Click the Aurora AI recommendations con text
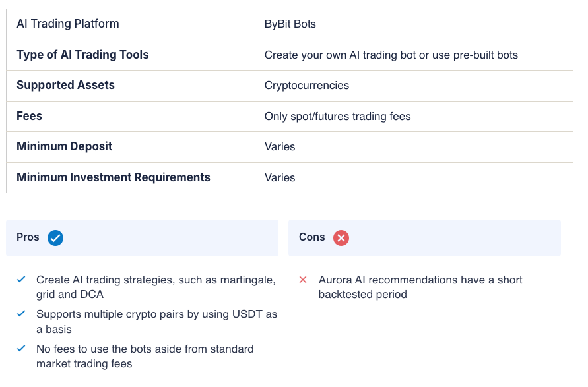The width and height of the screenshot is (588, 387). pos(420,287)
